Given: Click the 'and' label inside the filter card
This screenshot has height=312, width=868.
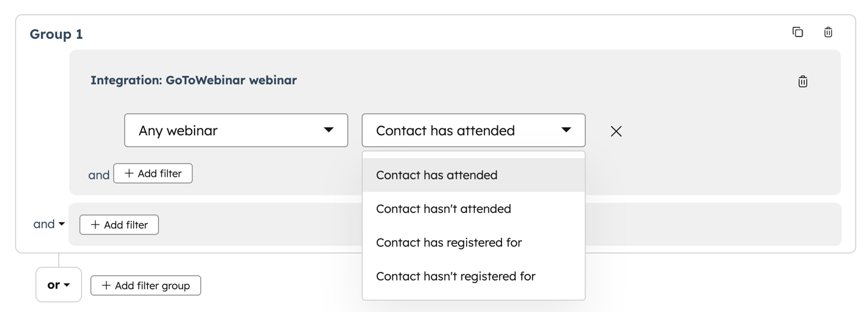Looking at the screenshot, I should [98, 175].
